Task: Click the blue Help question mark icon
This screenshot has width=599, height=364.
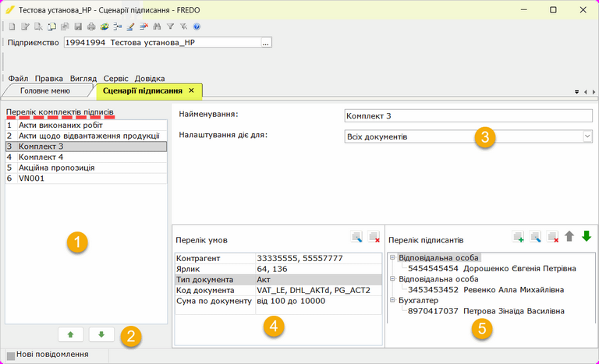Action: click(x=197, y=27)
